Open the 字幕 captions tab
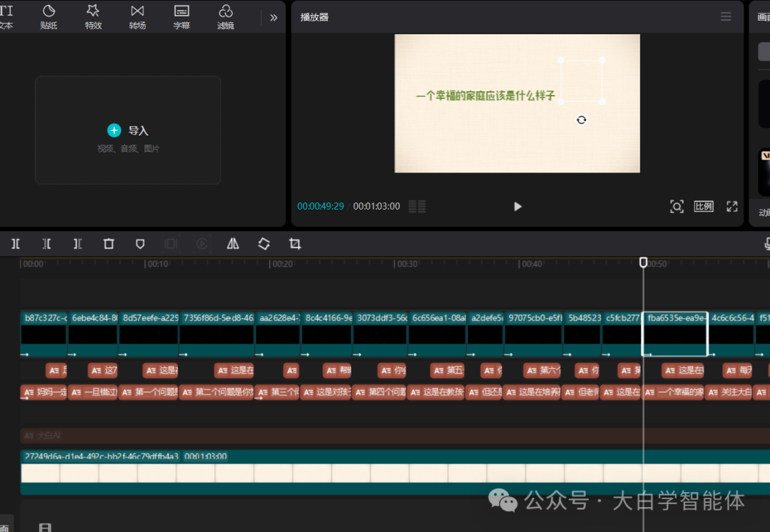 click(x=181, y=16)
